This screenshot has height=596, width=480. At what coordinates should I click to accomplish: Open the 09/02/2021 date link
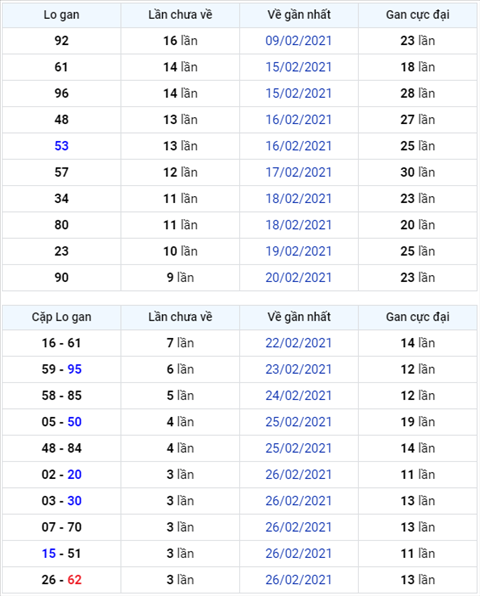[298, 41]
